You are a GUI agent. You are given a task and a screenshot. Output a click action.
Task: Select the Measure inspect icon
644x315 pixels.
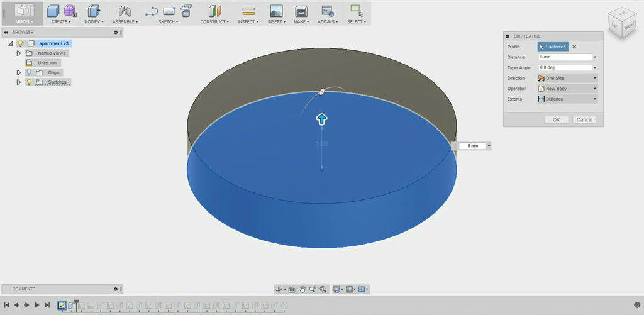pos(248,11)
